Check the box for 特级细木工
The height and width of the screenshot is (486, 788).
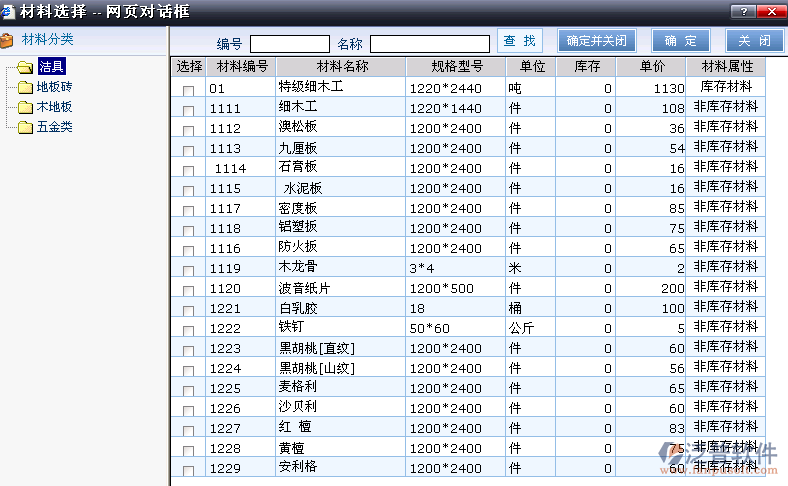[x=188, y=90]
